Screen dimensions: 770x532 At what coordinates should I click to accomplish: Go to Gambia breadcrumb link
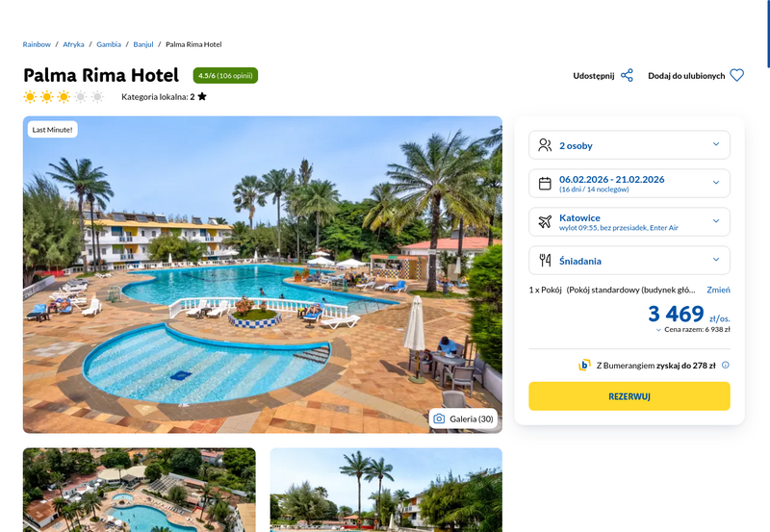click(109, 44)
